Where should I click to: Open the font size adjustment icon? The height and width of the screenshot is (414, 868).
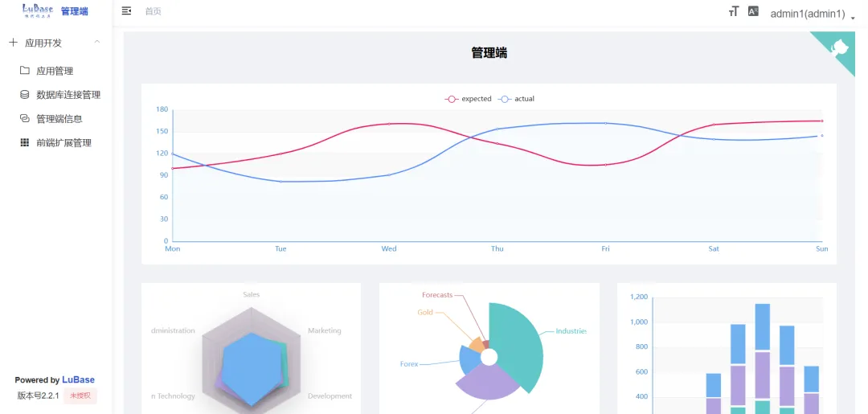734,11
